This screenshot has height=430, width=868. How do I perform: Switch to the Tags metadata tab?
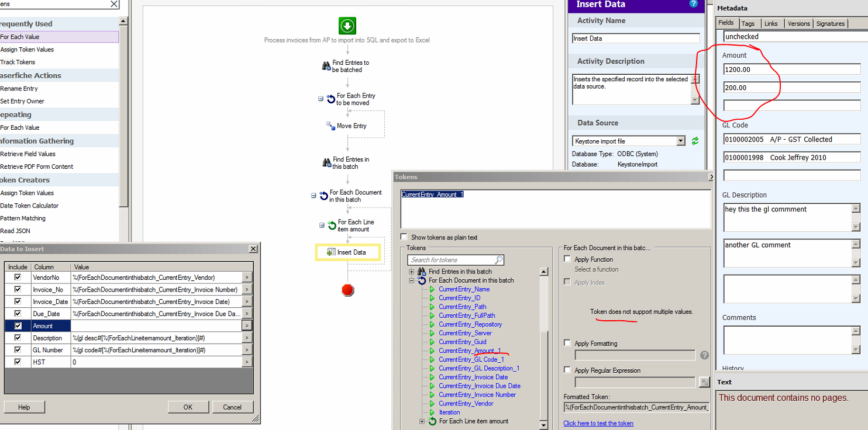(748, 23)
